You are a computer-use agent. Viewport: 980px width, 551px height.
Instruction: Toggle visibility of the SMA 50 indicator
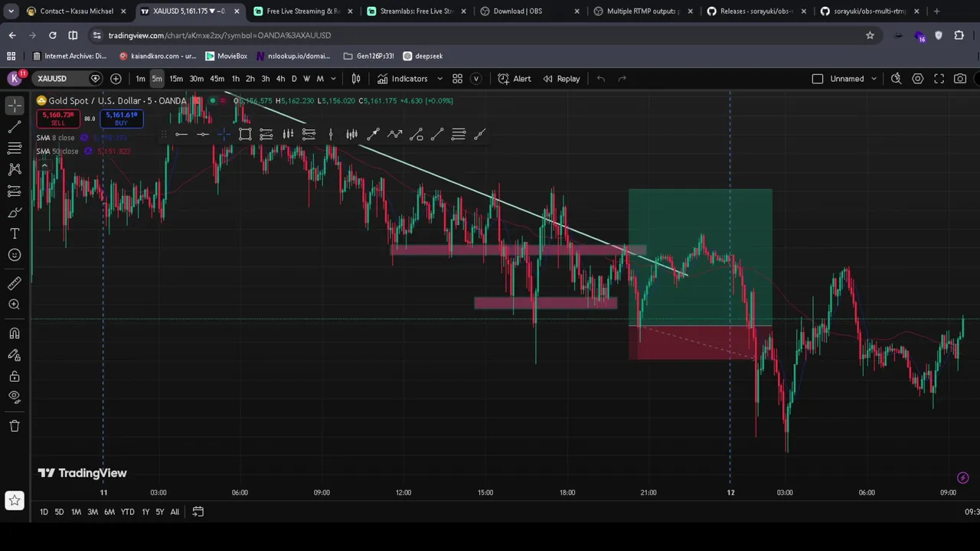click(88, 152)
